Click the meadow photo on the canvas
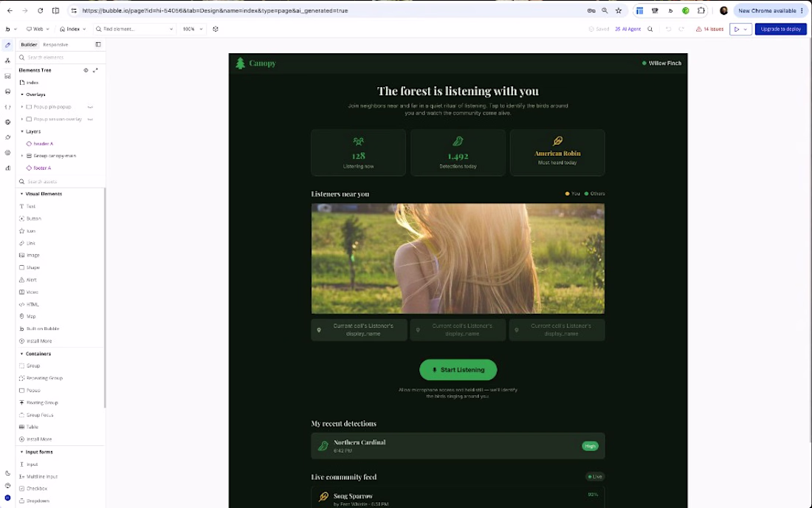812x508 pixels. click(458, 258)
